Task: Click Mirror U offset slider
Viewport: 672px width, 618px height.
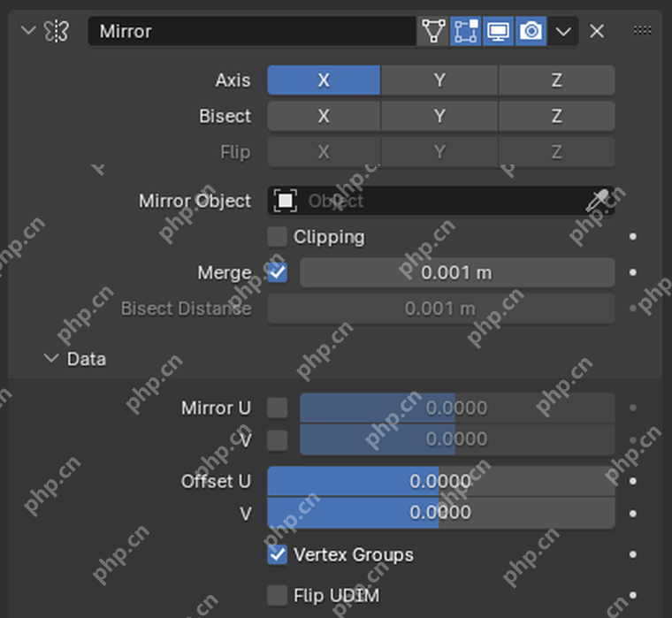Action: coord(457,408)
